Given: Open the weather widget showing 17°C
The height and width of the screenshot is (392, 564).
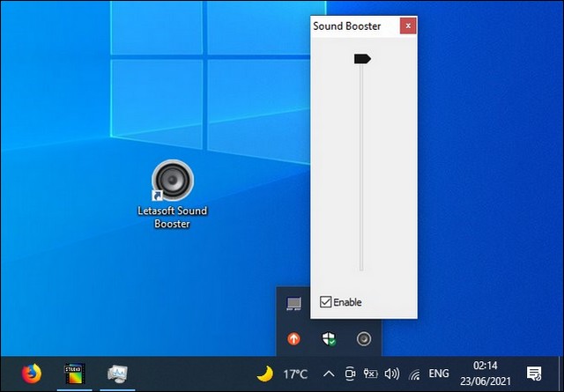Looking at the screenshot, I should coord(282,374).
